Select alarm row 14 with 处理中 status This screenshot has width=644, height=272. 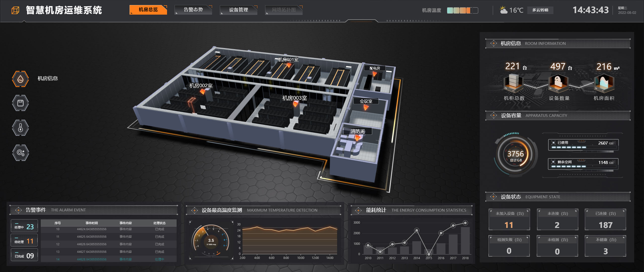coord(108,259)
